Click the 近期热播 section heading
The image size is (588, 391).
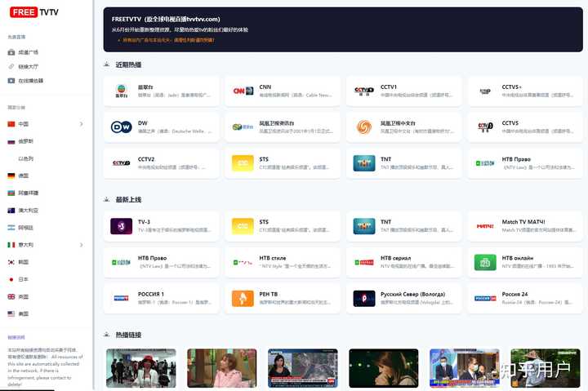pos(129,64)
